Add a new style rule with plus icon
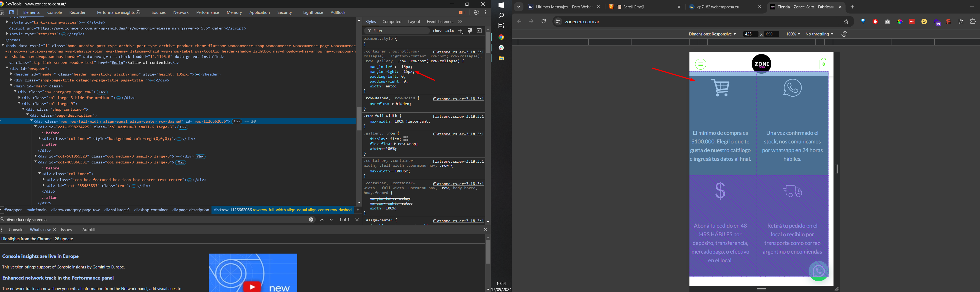The width and height of the screenshot is (980, 292). pyautogui.click(x=461, y=31)
